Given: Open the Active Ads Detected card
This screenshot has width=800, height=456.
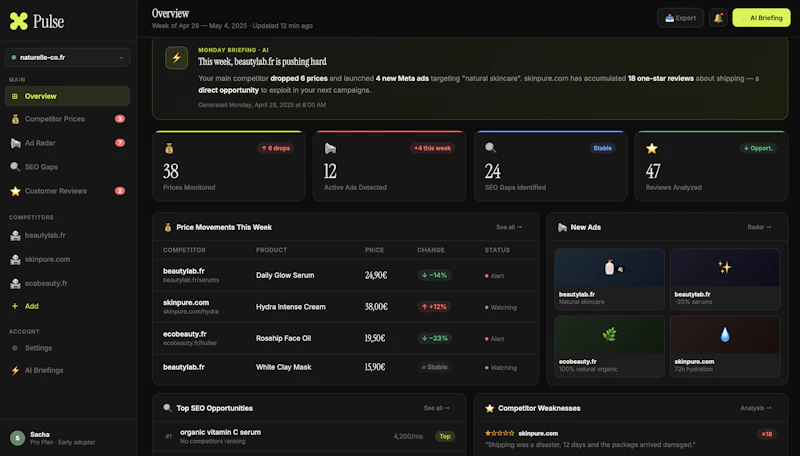Looking at the screenshot, I should (389, 166).
